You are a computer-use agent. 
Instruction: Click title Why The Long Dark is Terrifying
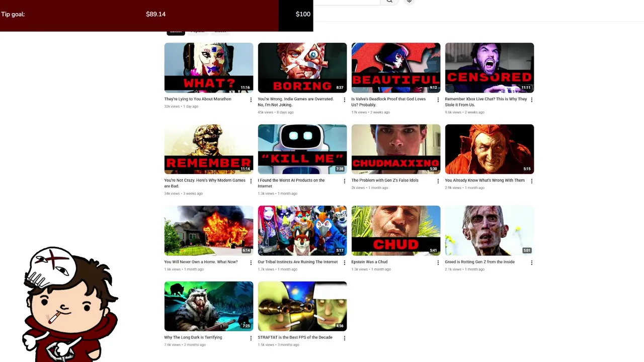click(x=193, y=337)
